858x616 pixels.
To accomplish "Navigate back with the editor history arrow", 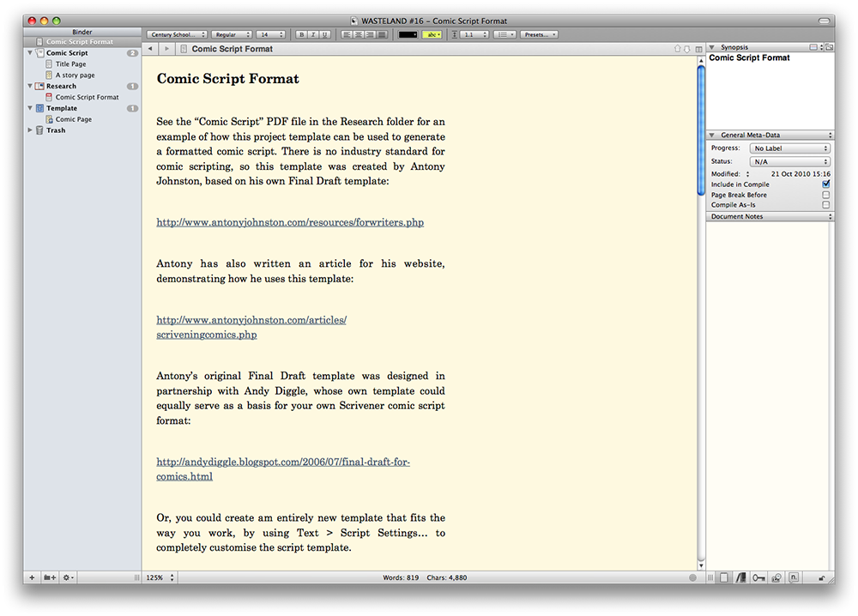I will [150, 49].
